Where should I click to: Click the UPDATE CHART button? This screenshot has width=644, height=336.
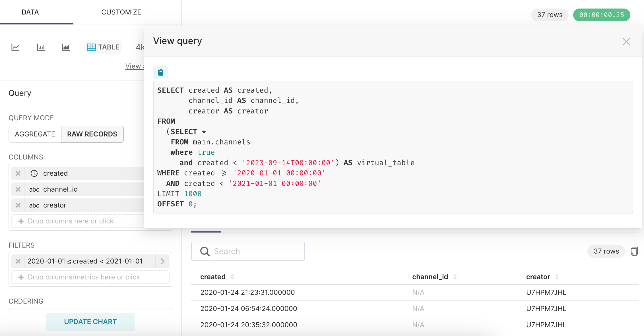coord(90,322)
